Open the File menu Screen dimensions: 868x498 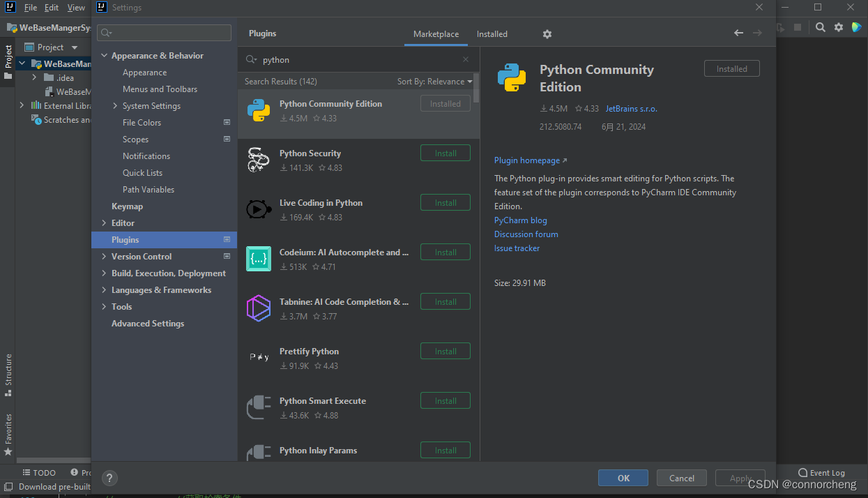point(30,8)
